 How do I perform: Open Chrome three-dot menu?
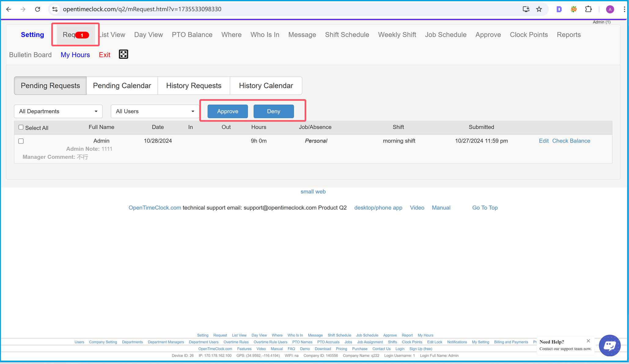point(624,9)
